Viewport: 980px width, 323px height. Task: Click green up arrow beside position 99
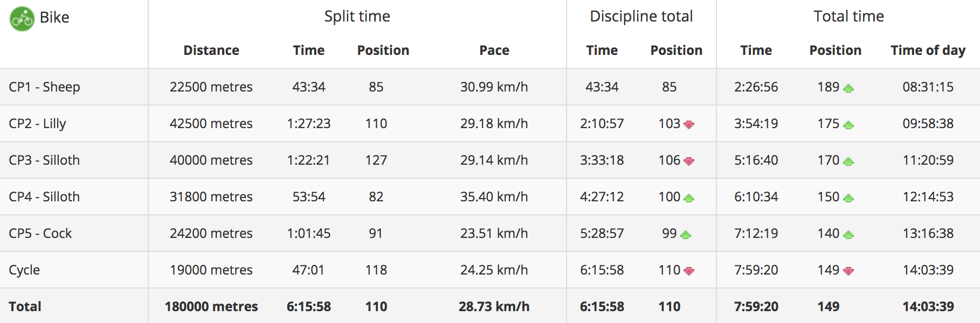pyautogui.click(x=686, y=235)
